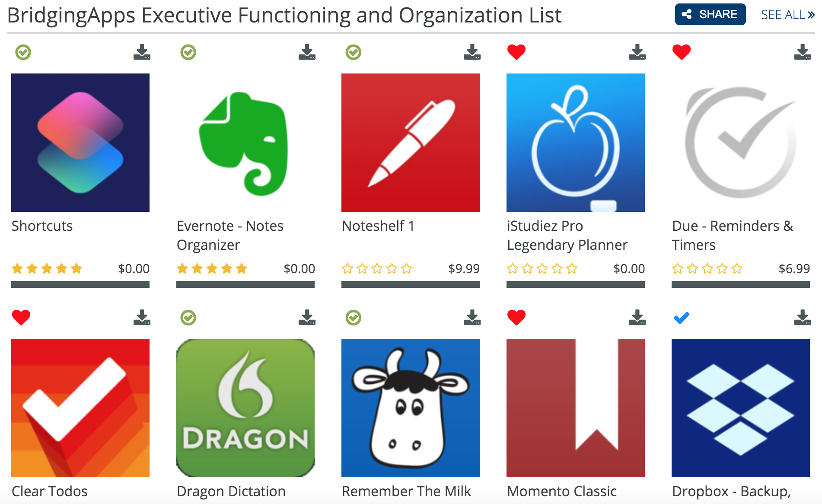This screenshot has height=504, width=822.
Task: Open the Due - Reminders & Timers title
Action: point(733,235)
